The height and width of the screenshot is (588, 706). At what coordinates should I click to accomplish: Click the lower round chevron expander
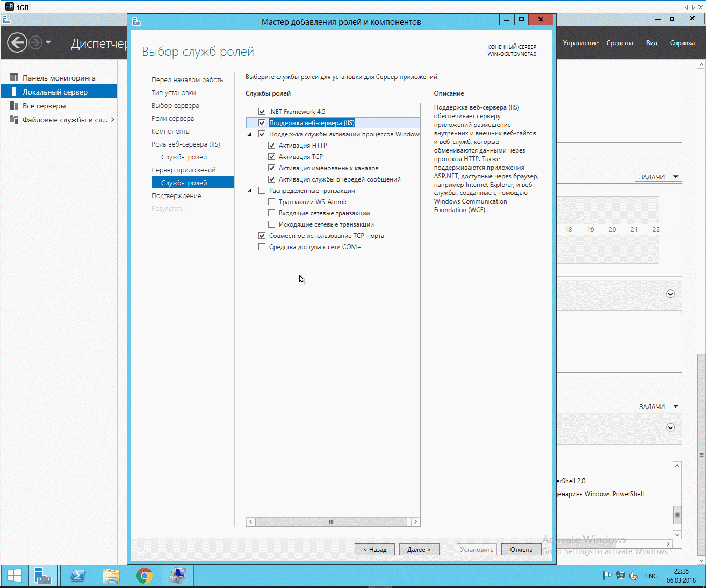(x=671, y=427)
